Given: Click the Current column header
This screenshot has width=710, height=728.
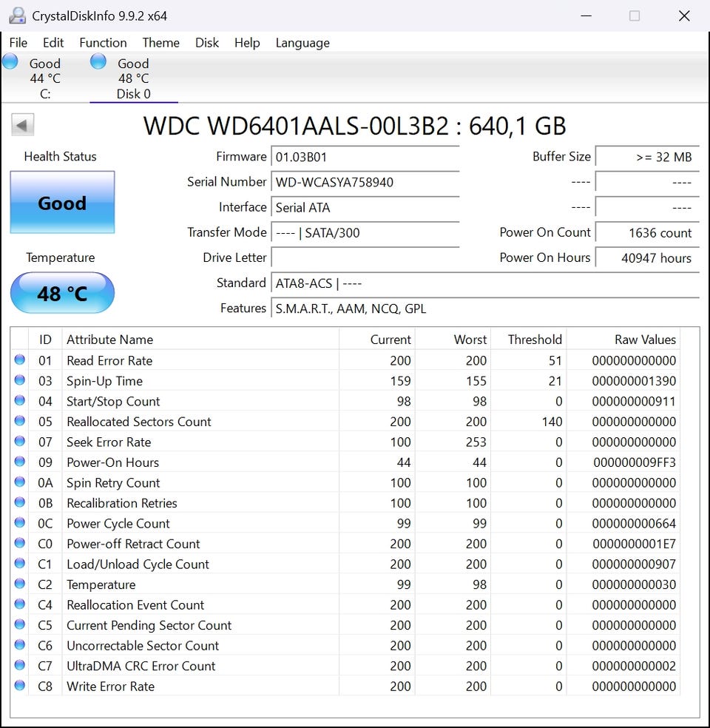Looking at the screenshot, I should tap(377, 340).
